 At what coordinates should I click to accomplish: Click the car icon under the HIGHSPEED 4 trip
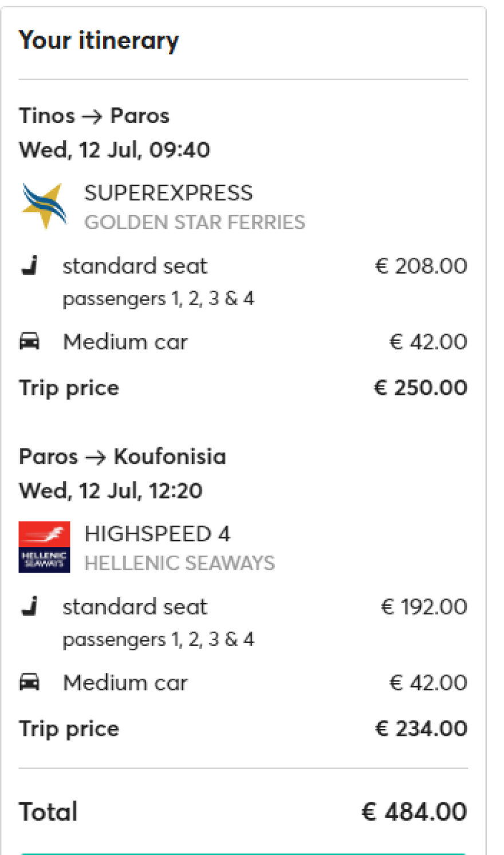(x=30, y=682)
